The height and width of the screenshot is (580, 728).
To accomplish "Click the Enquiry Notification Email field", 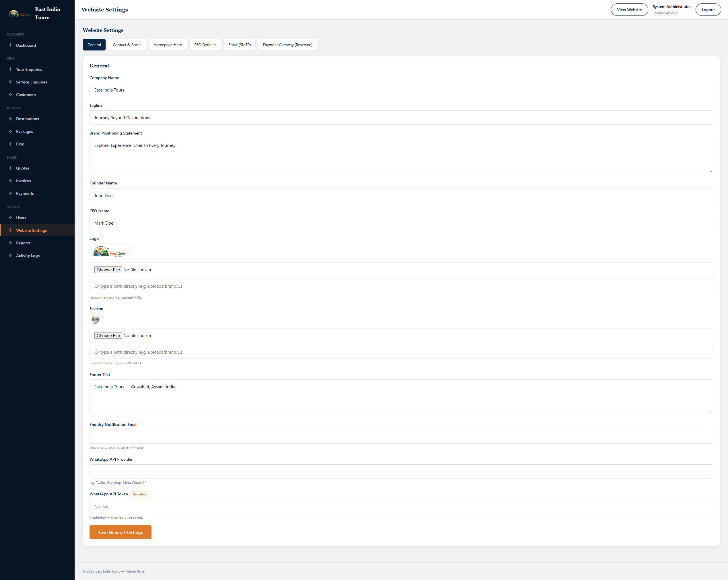I will pyautogui.click(x=401, y=437).
